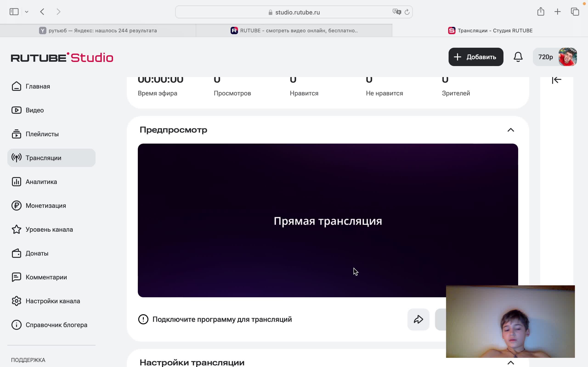Image resolution: width=588 pixels, height=367 pixels.
Task: Open Донаты from the sidebar
Action: pos(37,253)
